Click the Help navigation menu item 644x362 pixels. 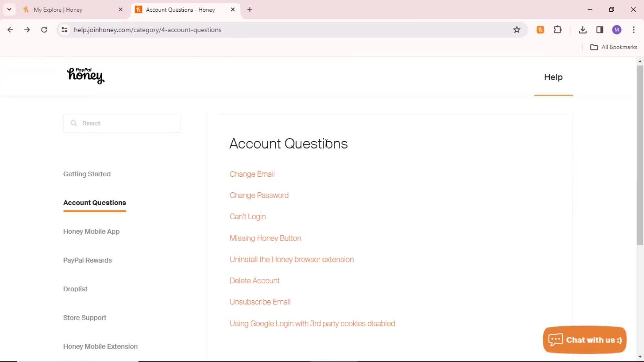pyautogui.click(x=553, y=77)
